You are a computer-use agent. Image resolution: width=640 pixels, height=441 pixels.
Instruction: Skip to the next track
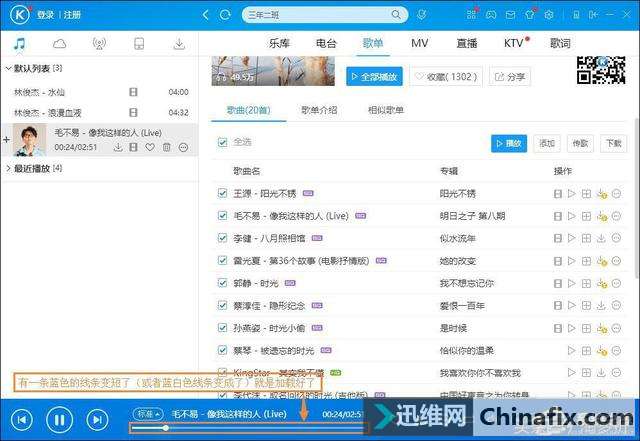[97, 419]
